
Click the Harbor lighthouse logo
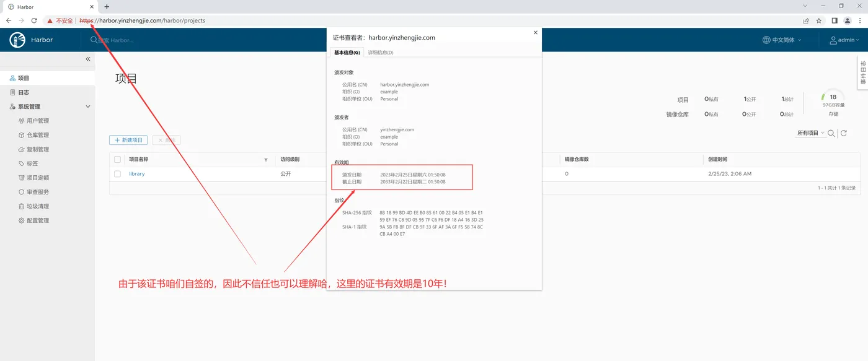coord(17,40)
